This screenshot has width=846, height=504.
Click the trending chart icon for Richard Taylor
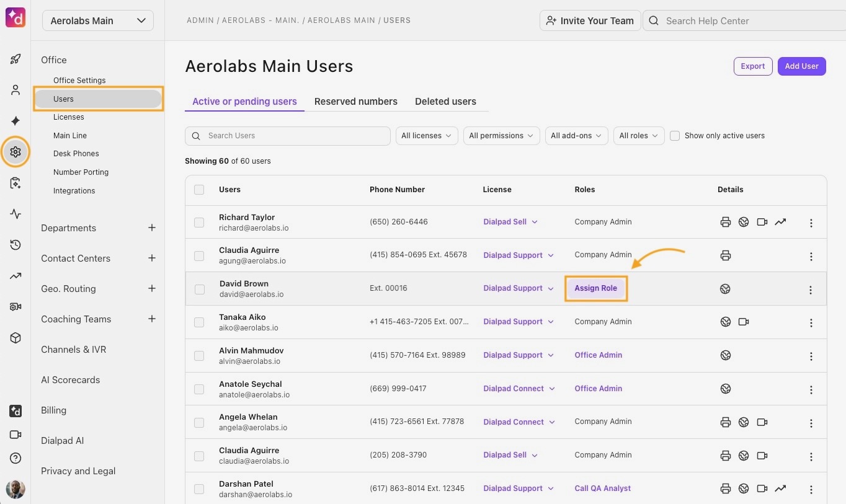click(780, 222)
